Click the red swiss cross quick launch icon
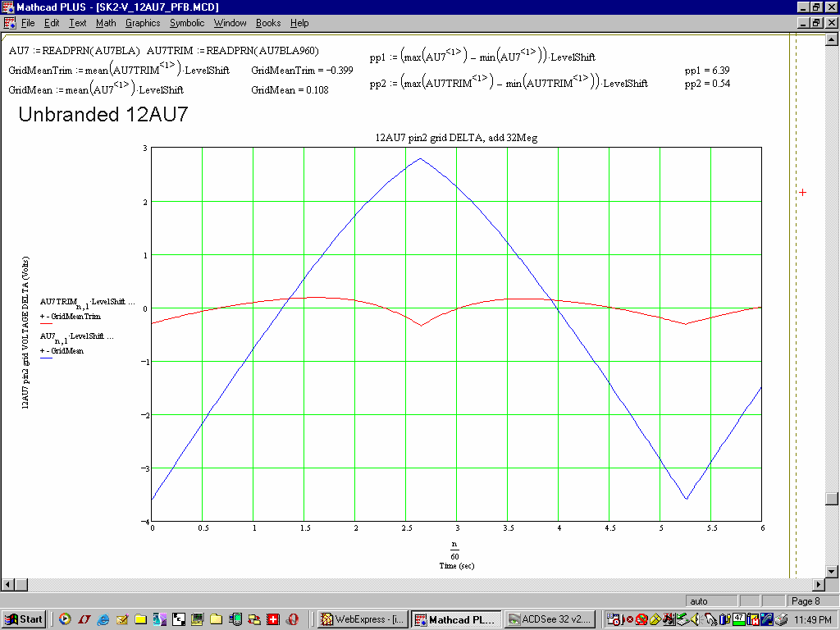The height and width of the screenshot is (630, 840). click(274, 619)
